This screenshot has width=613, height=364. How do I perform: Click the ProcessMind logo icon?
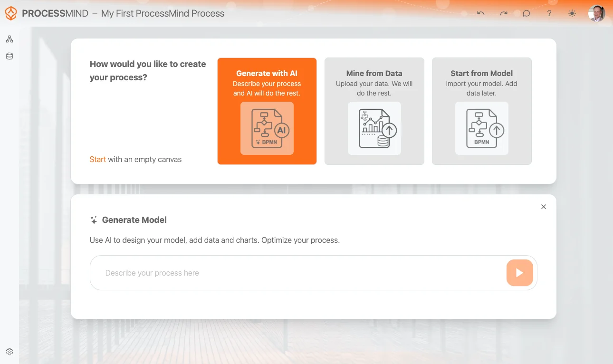tap(11, 13)
